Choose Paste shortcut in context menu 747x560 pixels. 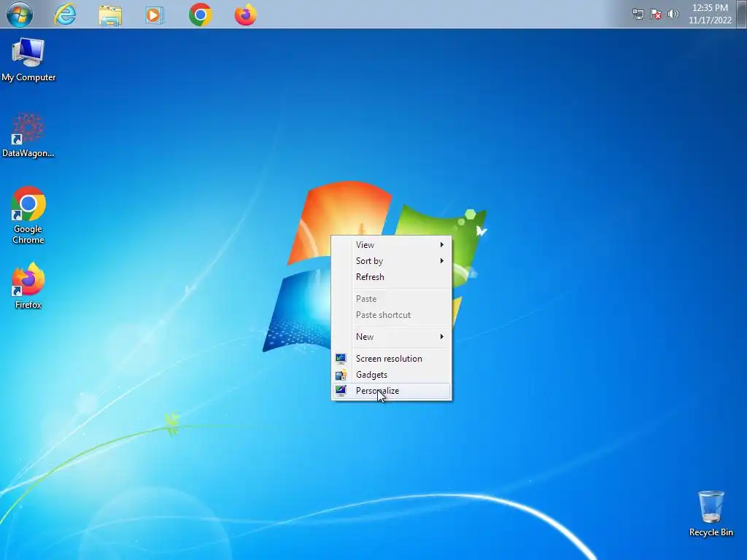coord(391,315)
